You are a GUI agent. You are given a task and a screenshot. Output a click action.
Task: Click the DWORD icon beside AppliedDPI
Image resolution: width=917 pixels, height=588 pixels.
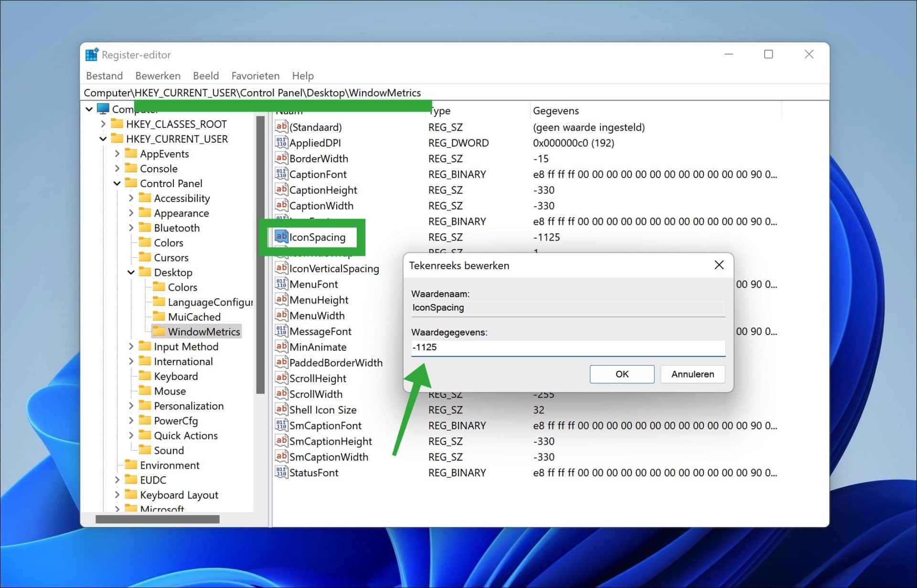[281, 142]
